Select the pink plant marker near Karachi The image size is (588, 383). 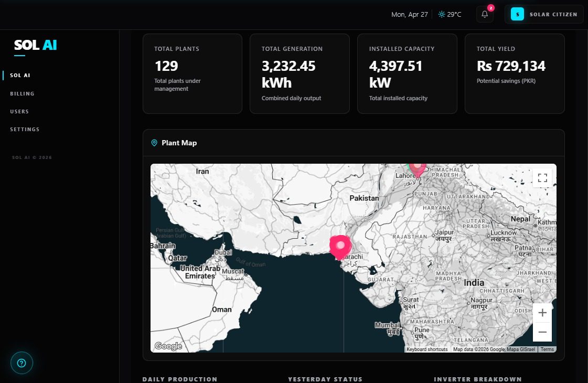point(340,247)
